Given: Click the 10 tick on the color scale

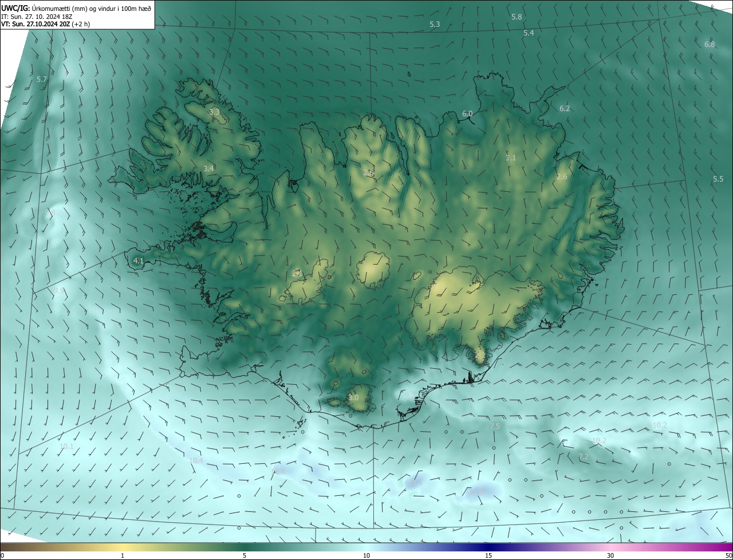Looking at the screenshot, I should tap(366, 555).
